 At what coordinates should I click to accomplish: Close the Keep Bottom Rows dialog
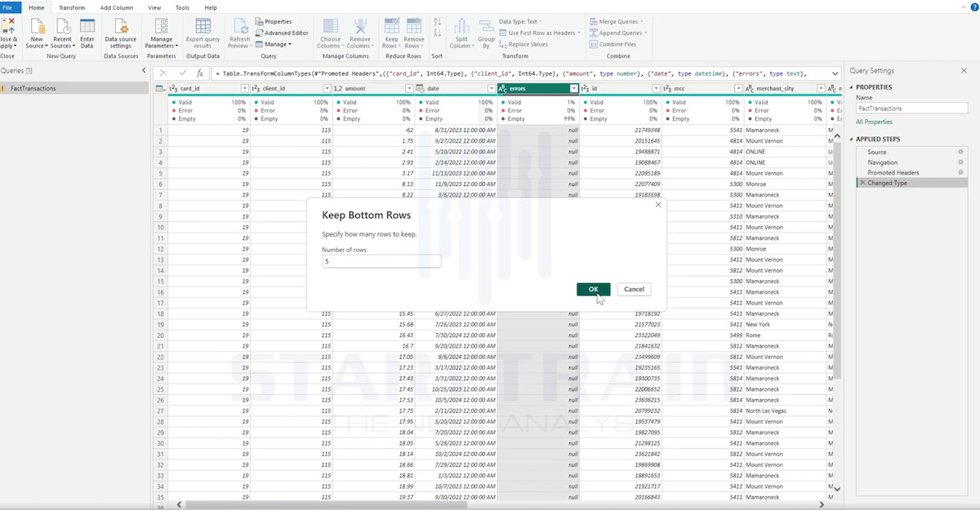pyautogui.click(x=658, y=205)
